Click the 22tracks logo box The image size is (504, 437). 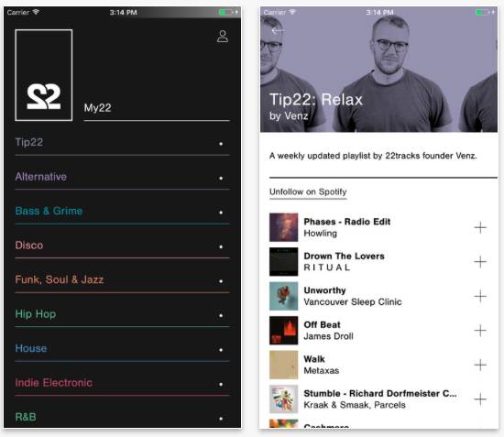[44, 75]
